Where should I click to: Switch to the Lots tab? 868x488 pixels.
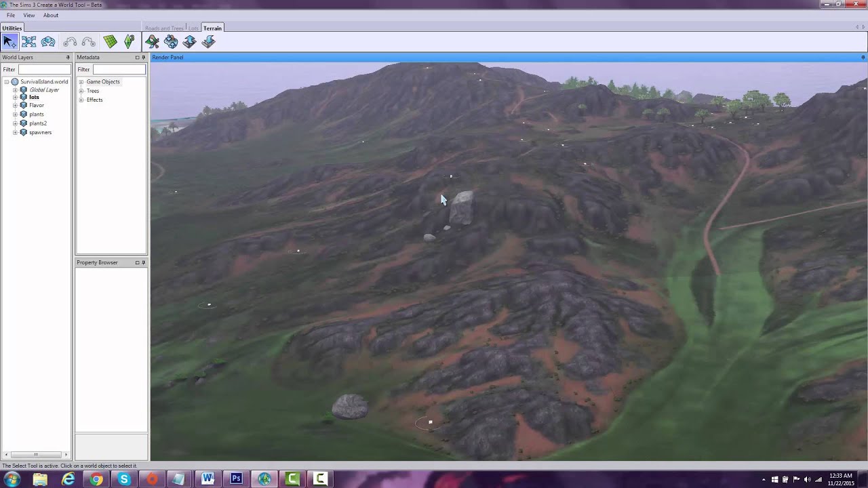click(193, 28)
